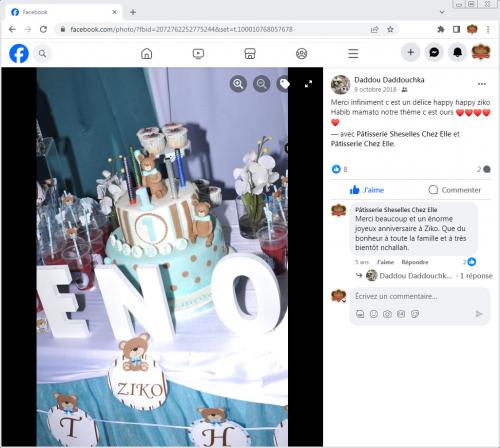
Task: Open the emoji picker in the comment box
Action: pyautogui.click(x=374, y=314)
